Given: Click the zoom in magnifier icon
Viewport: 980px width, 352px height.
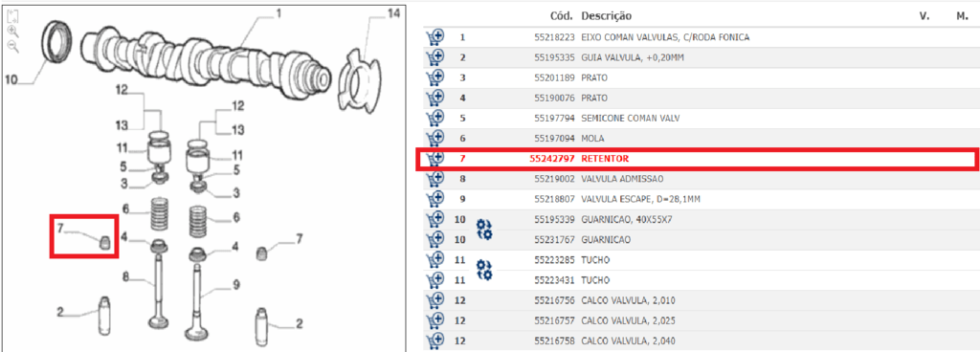Looking at the screenshot, I should click(x=13, y=31).
